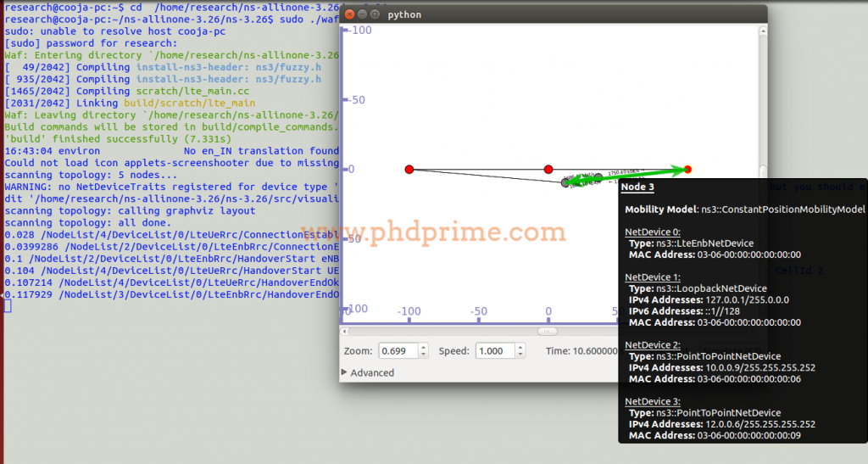Screen dimensions: 868x464
Task: Click the terminal cursor on the last line
Action: point(8,305)
